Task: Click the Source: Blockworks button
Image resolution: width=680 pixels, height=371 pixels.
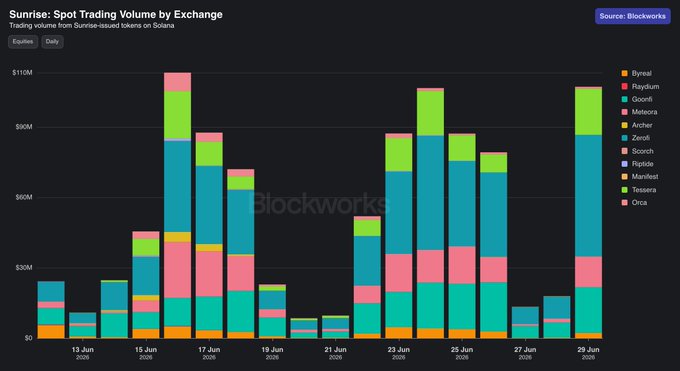Action: (x=632, y=16)
